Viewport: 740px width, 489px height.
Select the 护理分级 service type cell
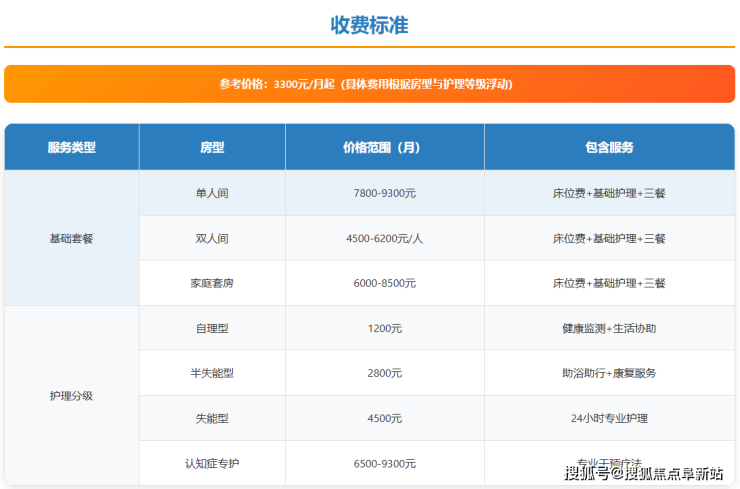coord(72,395)
